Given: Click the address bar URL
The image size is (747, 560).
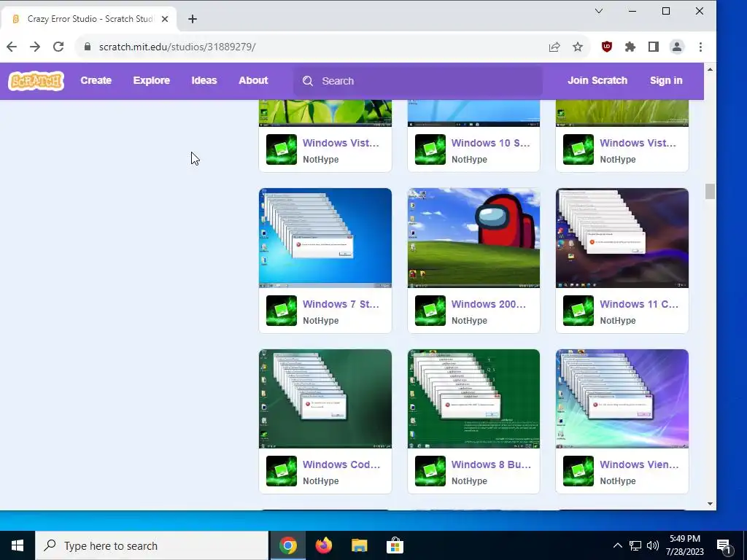Looking at the screenshot, I should pos(177,47).
